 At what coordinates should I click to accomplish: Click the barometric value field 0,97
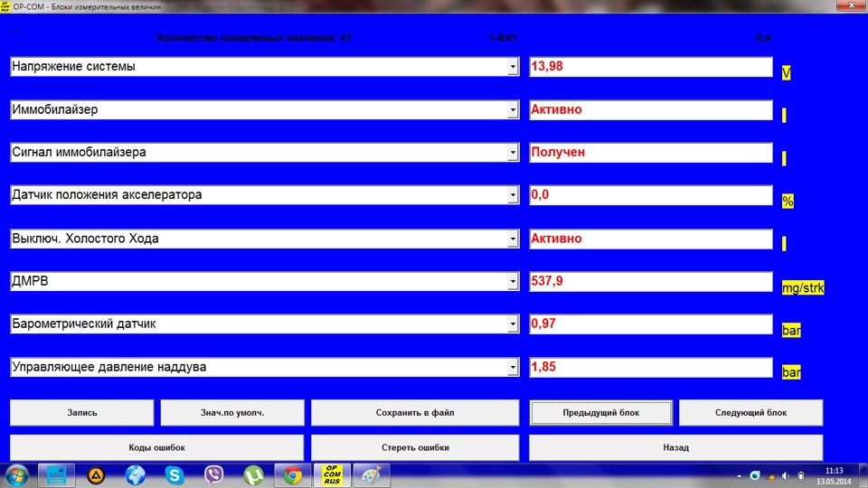(x=651, y=324)
